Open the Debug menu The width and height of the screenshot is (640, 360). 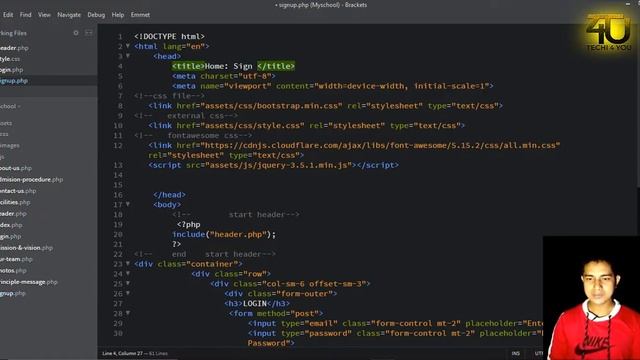tap(96, 15)
